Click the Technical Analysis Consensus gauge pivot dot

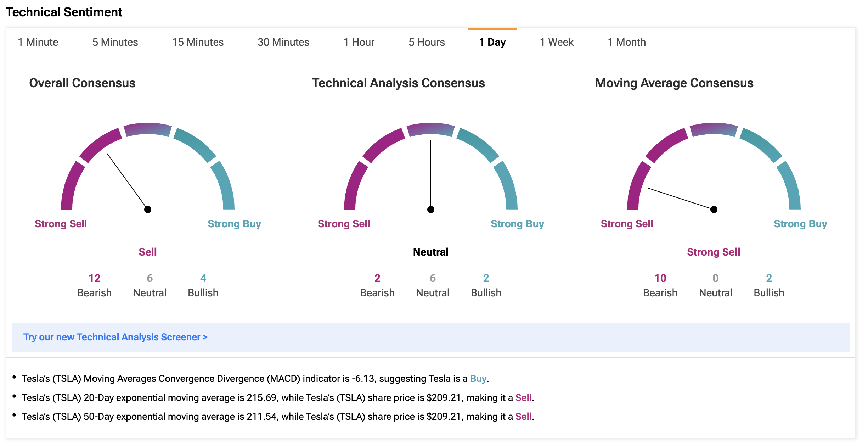[x=430, y=210]
